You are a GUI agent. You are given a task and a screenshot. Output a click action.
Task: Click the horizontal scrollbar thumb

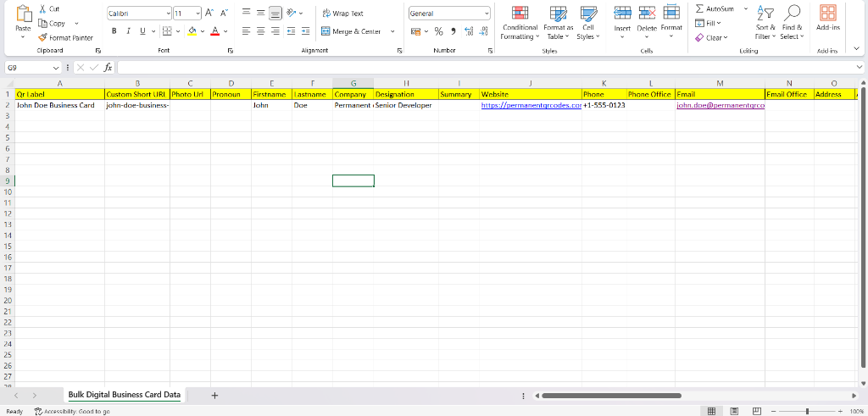[x=611, y=396]
